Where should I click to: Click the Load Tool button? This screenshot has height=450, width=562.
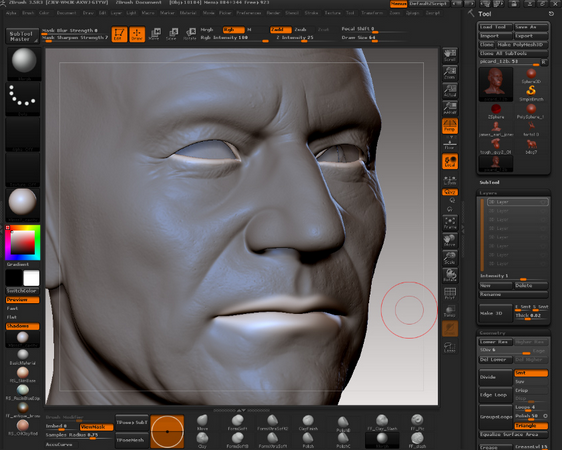tap(496, 27)
